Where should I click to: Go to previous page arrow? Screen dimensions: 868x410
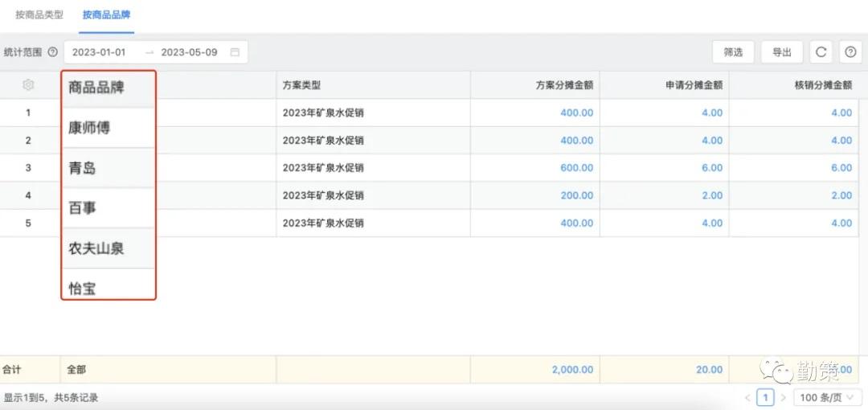point(748,397)
